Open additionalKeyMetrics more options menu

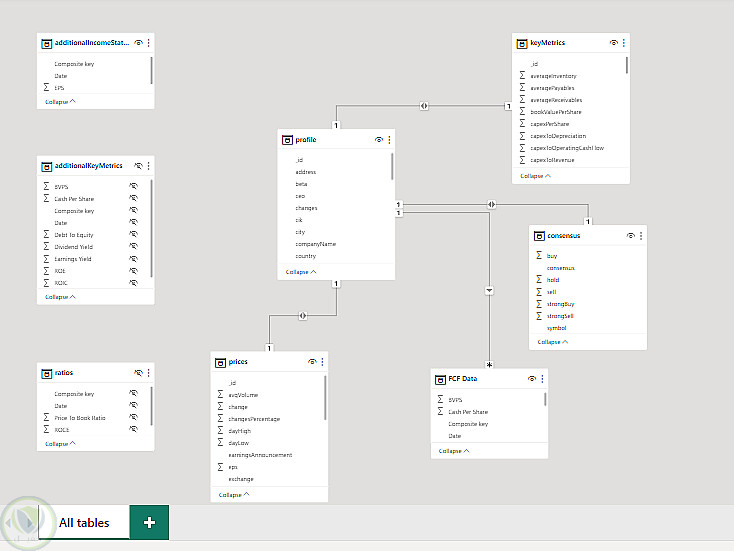coord(148,166)
